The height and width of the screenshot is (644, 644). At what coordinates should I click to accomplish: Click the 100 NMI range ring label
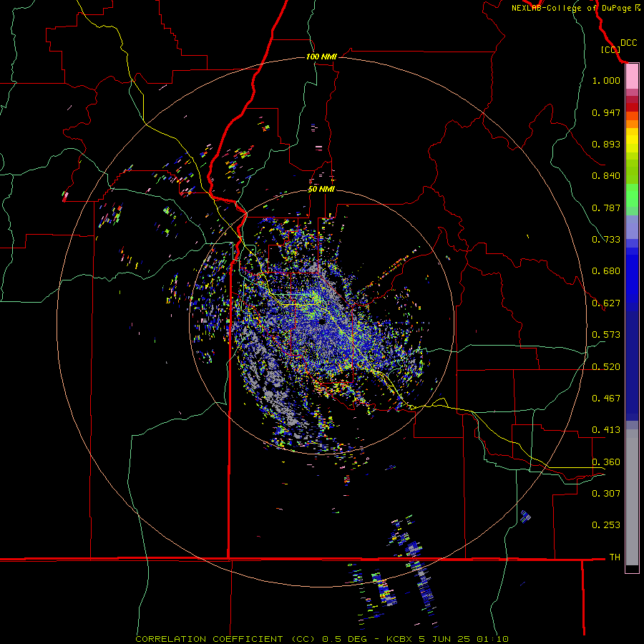point(321,57)
